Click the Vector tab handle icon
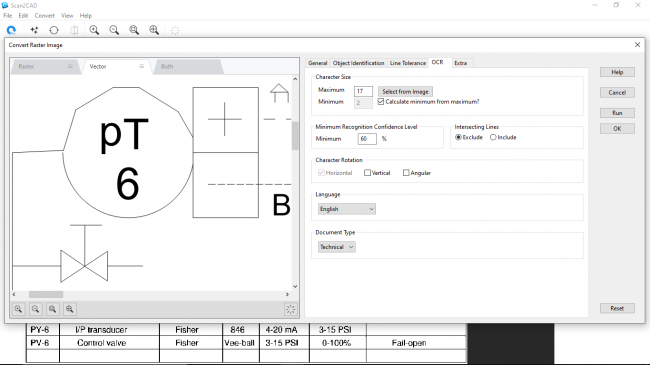The height and width of the screenshot is (365, 650). [x=141, y=66]
